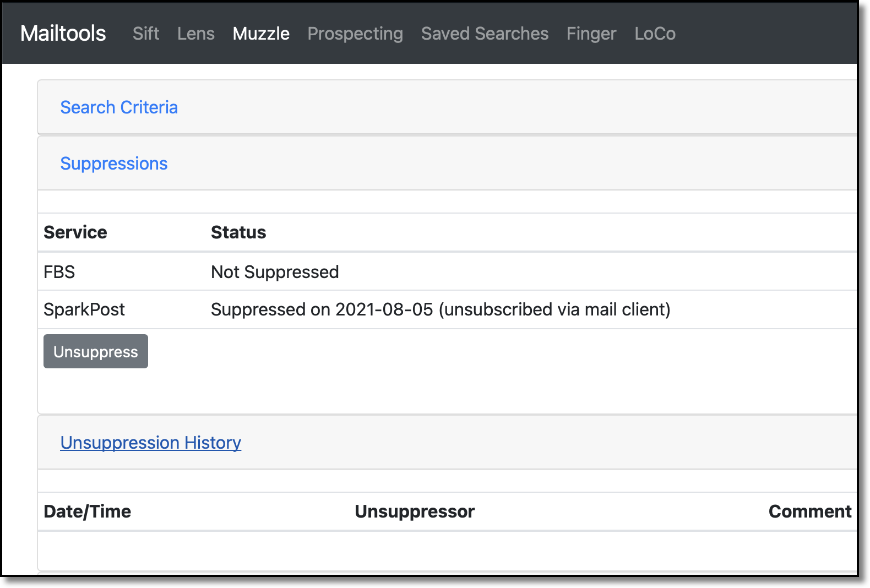
Task: Open the Mailtools home brand link
Action: click(x=63, y=34)
